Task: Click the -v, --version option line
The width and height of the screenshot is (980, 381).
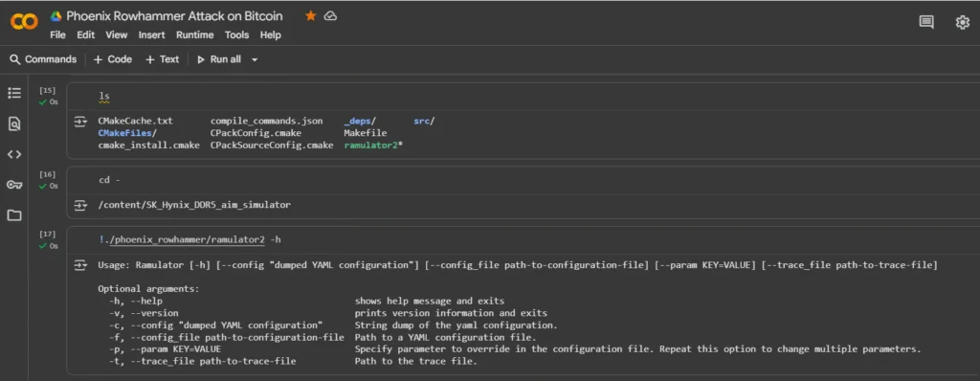Action: (327, 313)
